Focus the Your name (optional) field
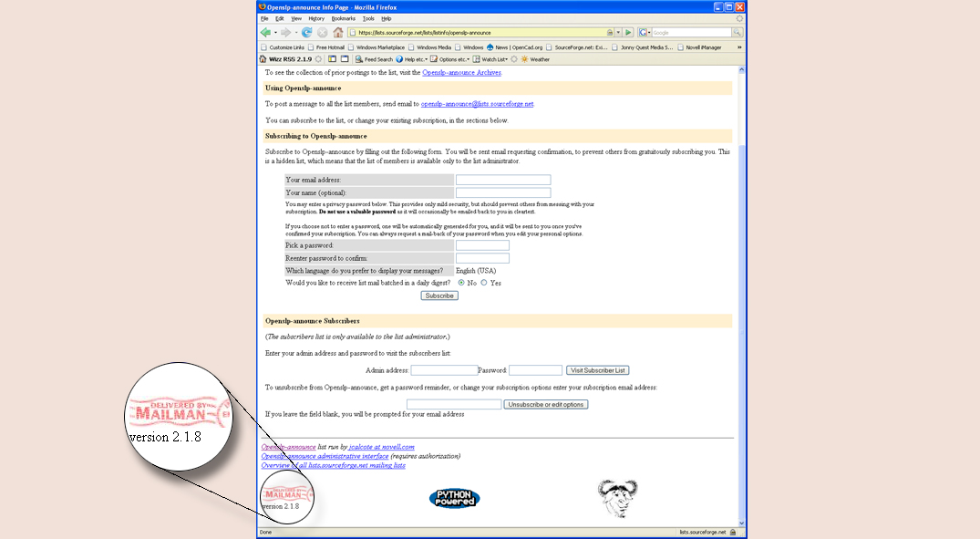Image resolution: width=980 pixels, height=539 pixels. pyautogui.click(x=503, y=192)
